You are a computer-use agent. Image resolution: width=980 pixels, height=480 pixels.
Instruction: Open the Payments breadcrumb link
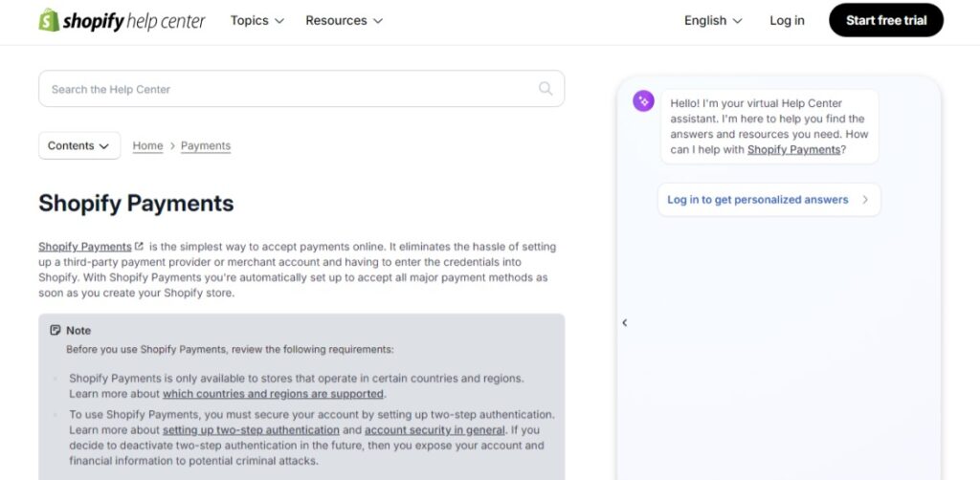point(206,145)
